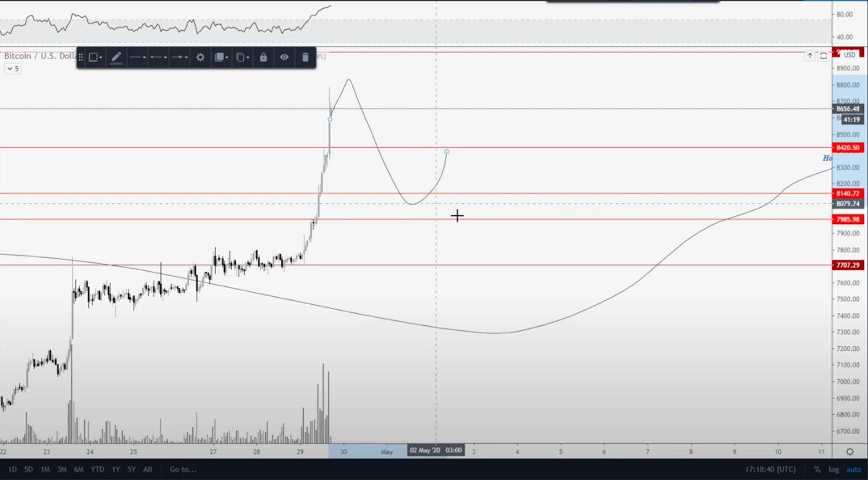Open the right-end arrow style dropdown
868x480 pixels.
(x=179, y=57)
